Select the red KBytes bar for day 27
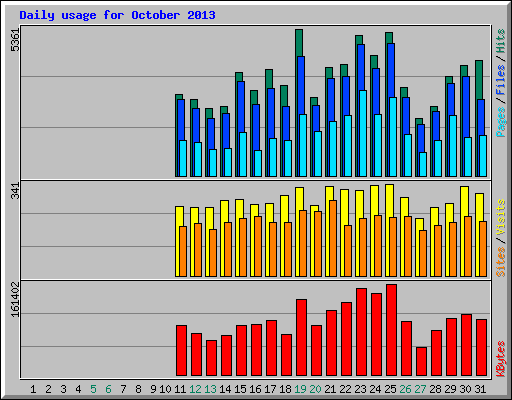This screenshot has width=512, height=400. click(x=421, y=361)
